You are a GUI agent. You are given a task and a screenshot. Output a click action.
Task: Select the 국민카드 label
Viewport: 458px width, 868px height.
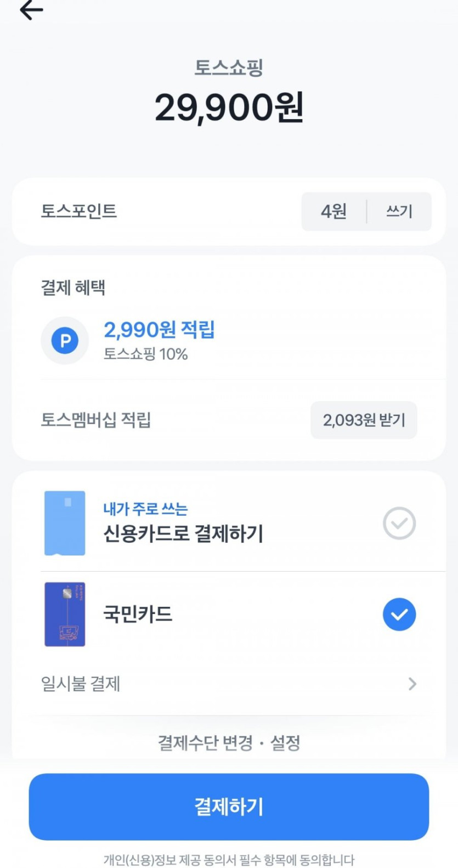pyautogui.click(x=138, y=614)
